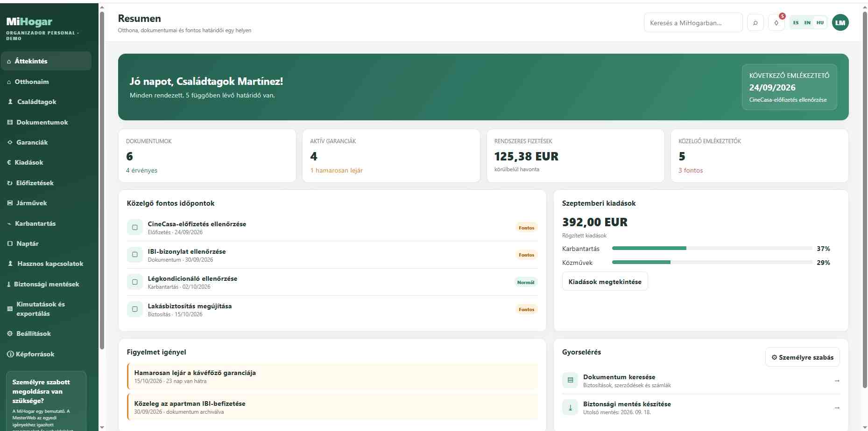Check CineCasa-előfizetés ellenőrzése checkbox
This screenshot has height=431, width=868.
135,228
